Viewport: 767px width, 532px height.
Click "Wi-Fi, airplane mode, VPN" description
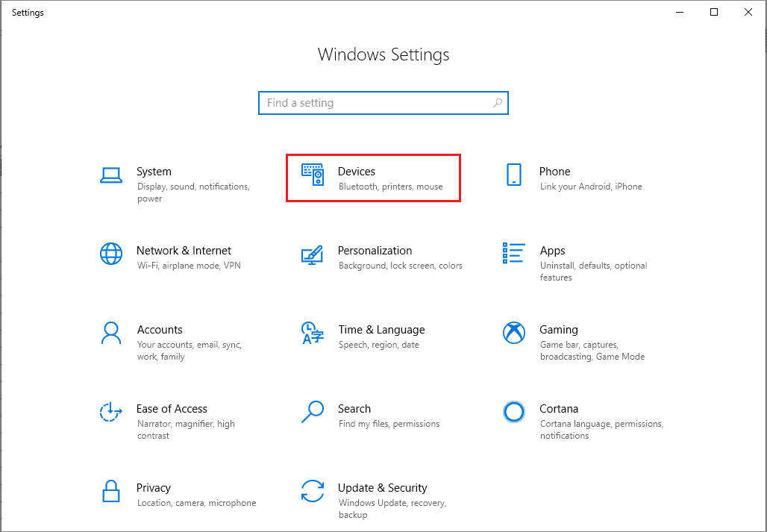pyautogui.click(x=189, y=266)
